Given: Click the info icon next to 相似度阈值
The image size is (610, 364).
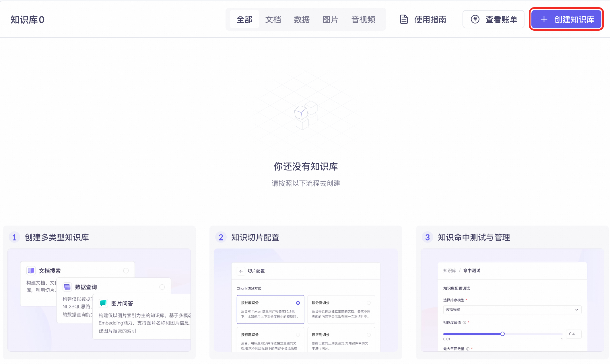Looking at the screenshot, I should (464, 322).
